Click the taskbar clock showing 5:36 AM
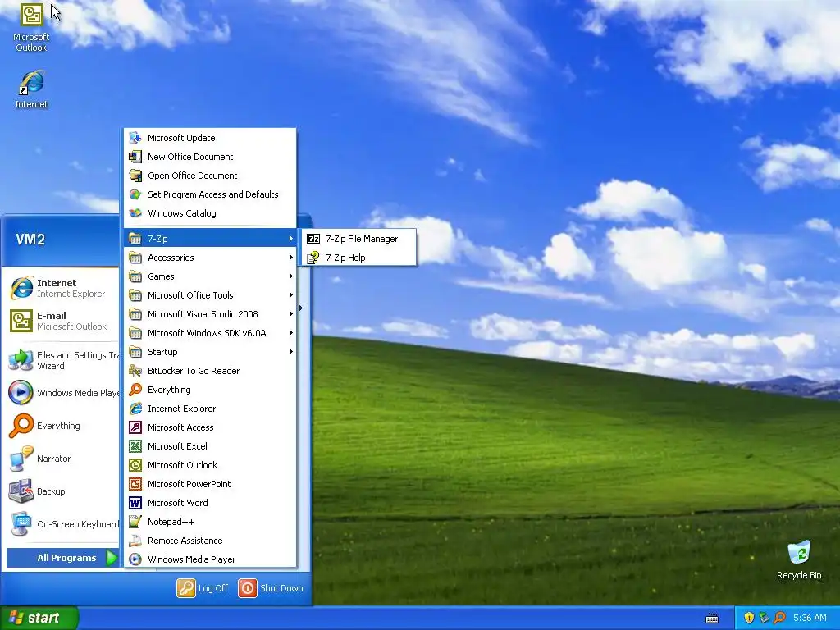The image size is (840, 630). (810, 618)
